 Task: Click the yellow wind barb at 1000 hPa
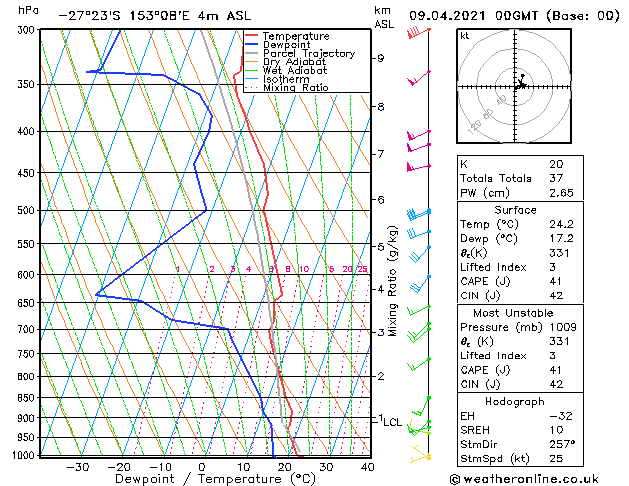tap(420, 455)
